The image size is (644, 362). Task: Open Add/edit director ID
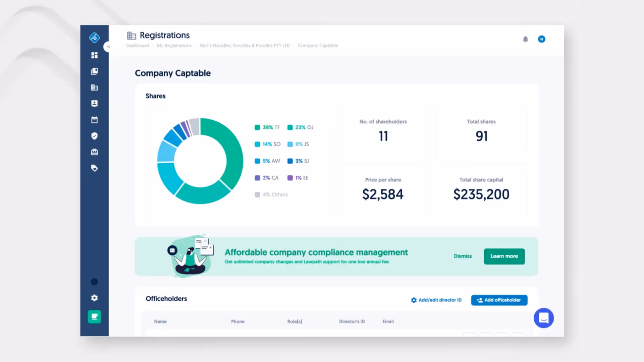click(x=436, y=300)
